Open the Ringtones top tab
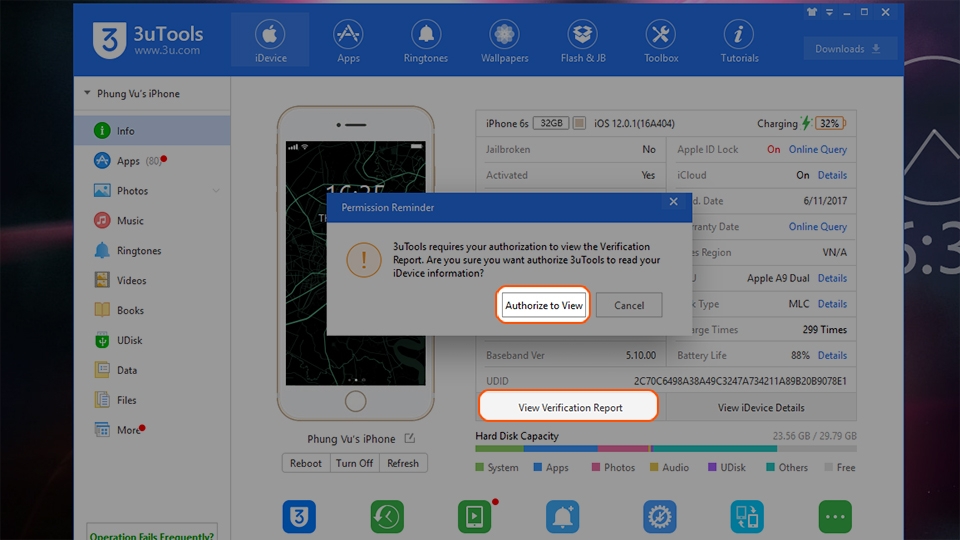 tap(426, 40)
